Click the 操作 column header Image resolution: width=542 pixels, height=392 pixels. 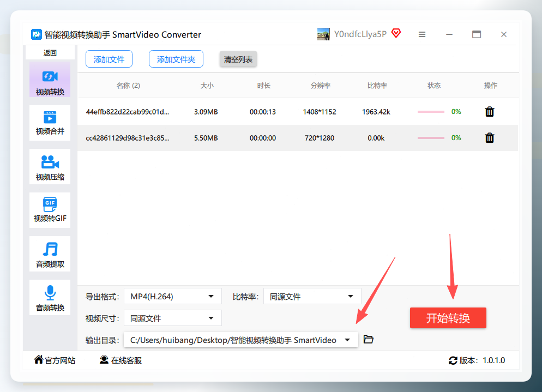(491, 86)
